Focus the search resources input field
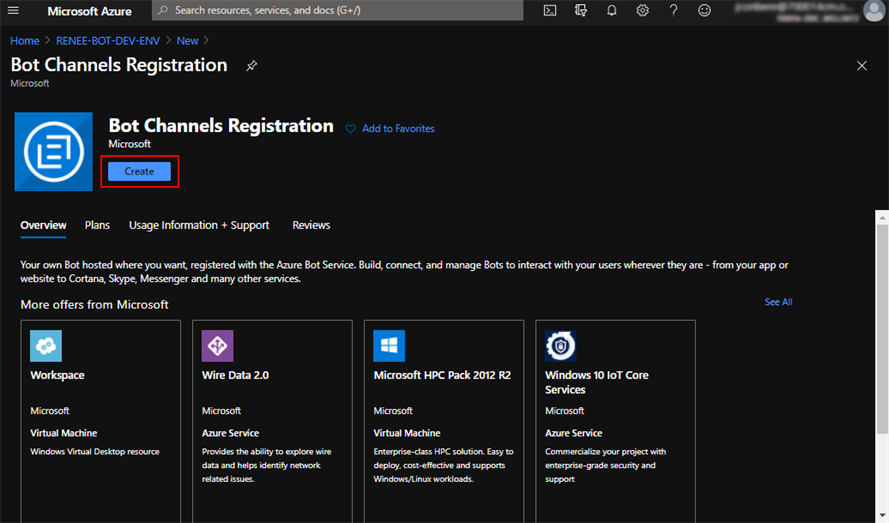Viewport: 889px width, 523px height. point(337,10)
